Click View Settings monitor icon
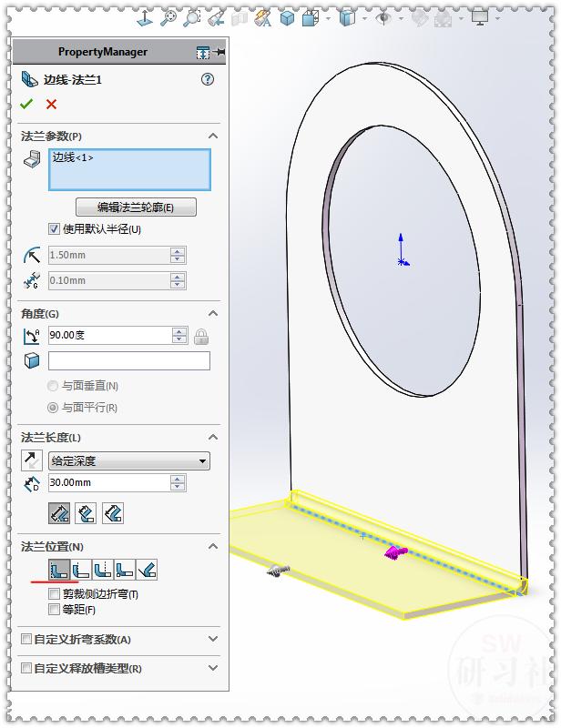 (480, 18)
